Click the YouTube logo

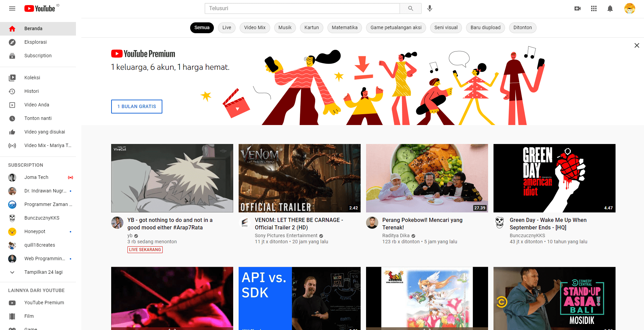(40, 8)
